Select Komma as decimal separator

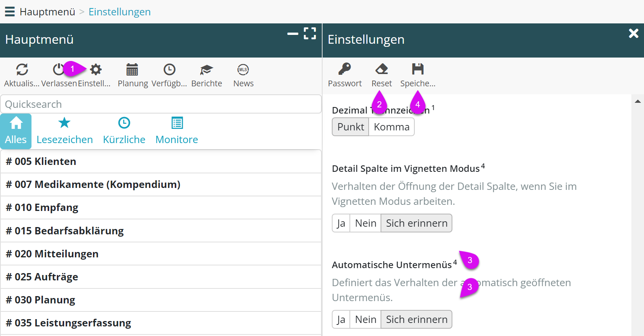(x=391, y=127)
